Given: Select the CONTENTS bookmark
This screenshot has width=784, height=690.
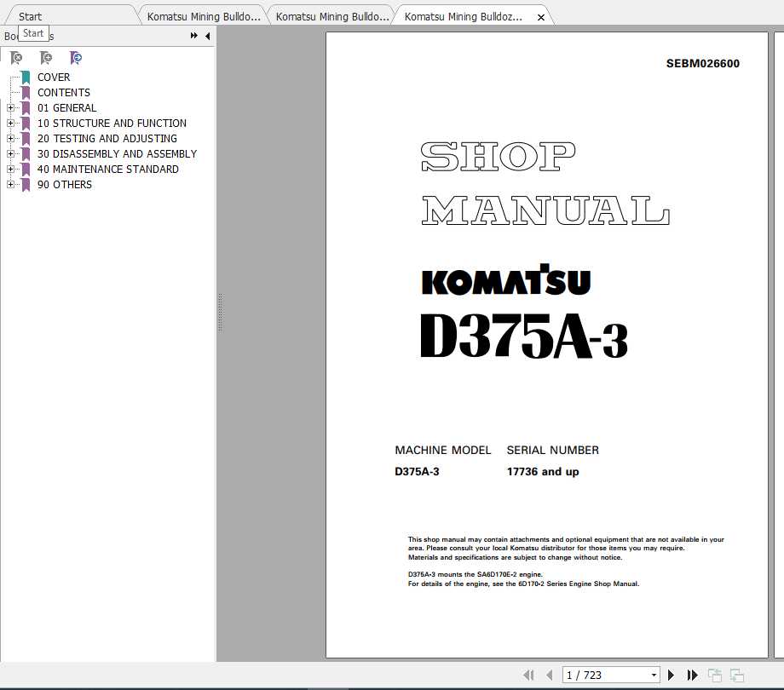Looking at the screenshot, I should coord(64,92).
